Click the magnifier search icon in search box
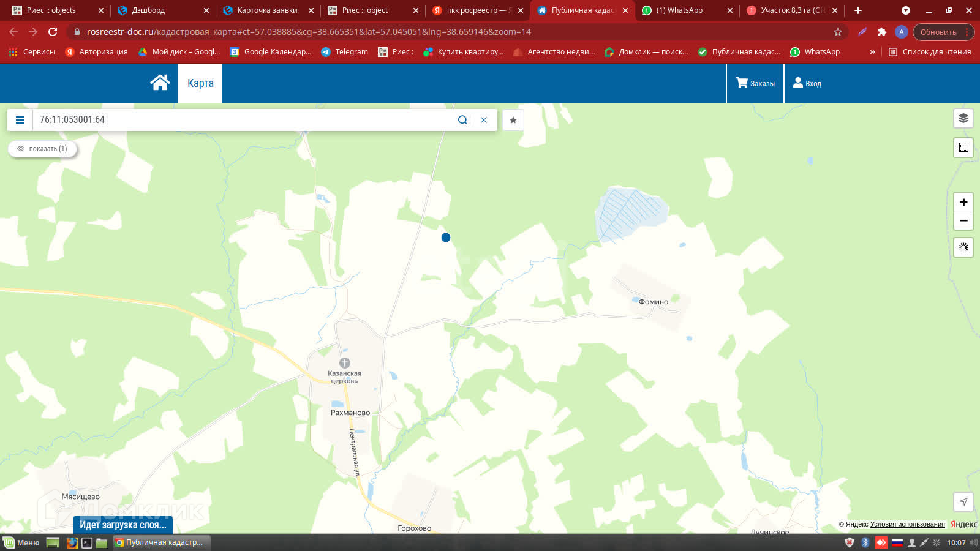 tap(462, 120)
